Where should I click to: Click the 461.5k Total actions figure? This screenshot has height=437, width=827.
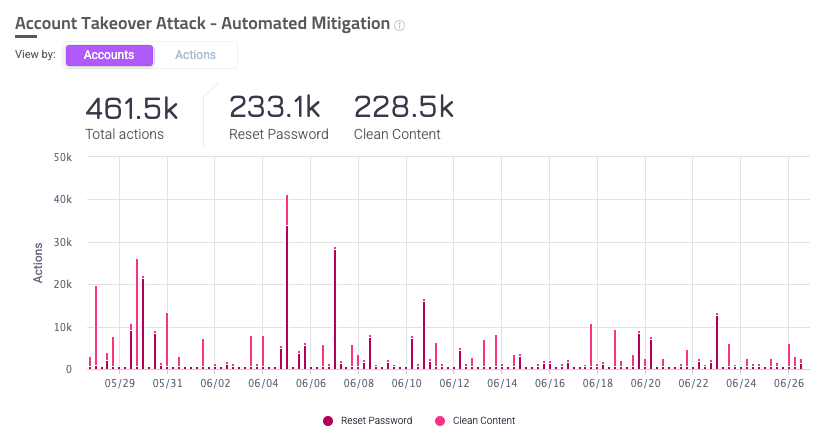[132, 108]
